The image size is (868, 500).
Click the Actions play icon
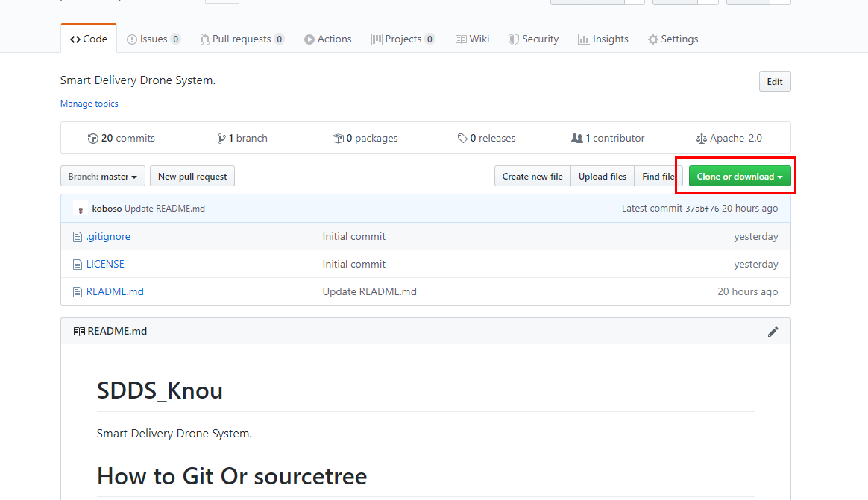coord(309,39)
